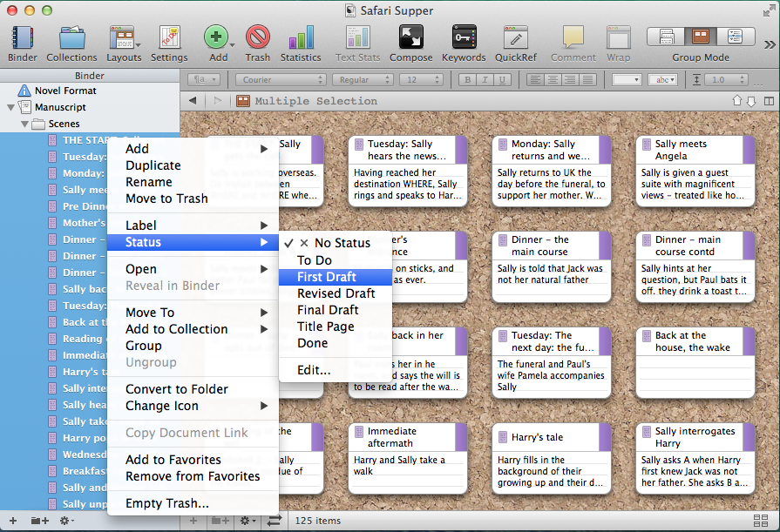This screenshot has height=532, width=780.
Task: Center align text
Action: [553, 79]
